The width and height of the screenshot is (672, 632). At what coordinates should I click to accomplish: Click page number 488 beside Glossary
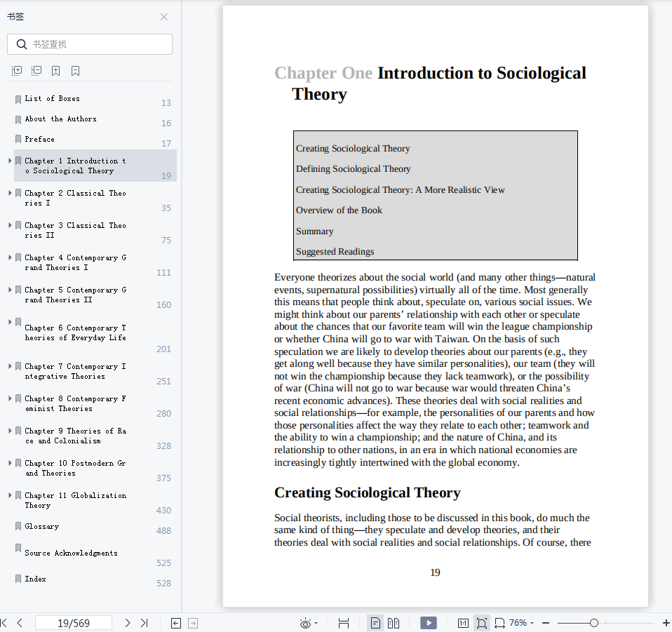tap(163, 531)
